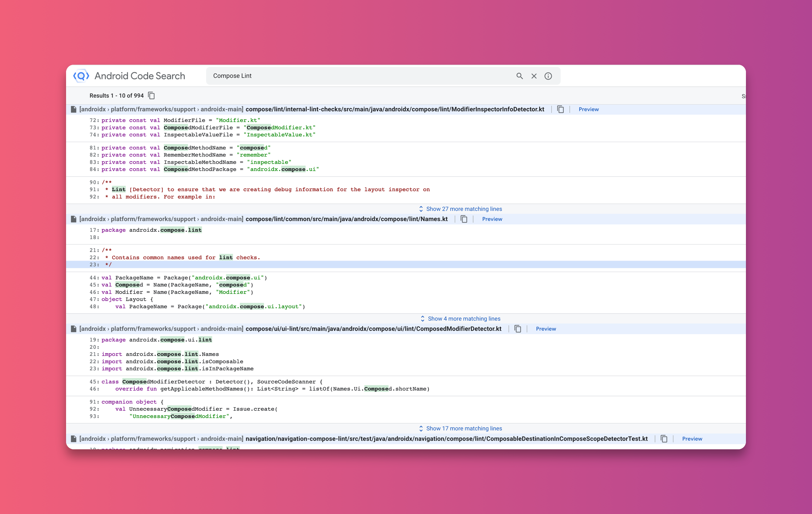Viewport: 812px width, 514px height.
Task: Expand Show 17 more matching lines
Action: 460,429
